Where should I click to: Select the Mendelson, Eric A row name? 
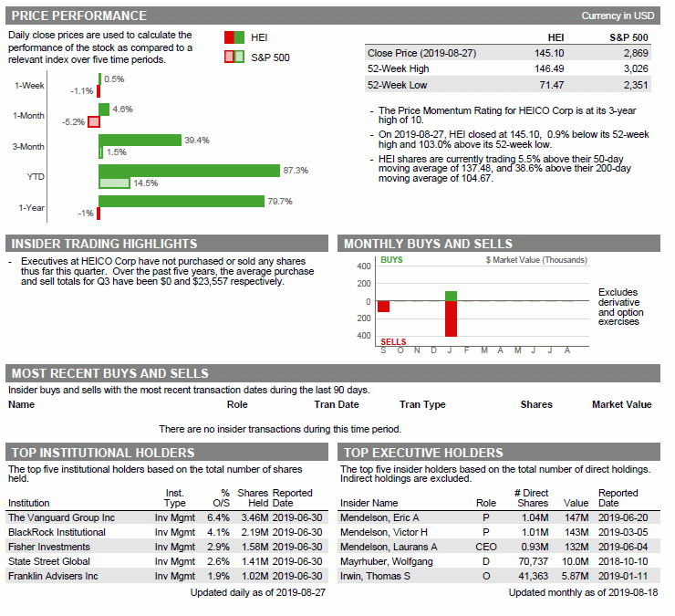tap(379, 518)
